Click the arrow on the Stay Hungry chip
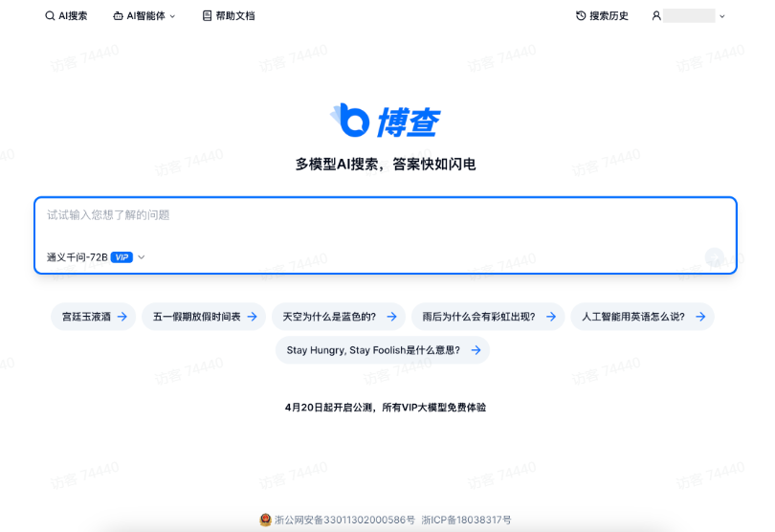The image size is (775, 532). pos(476,350)
